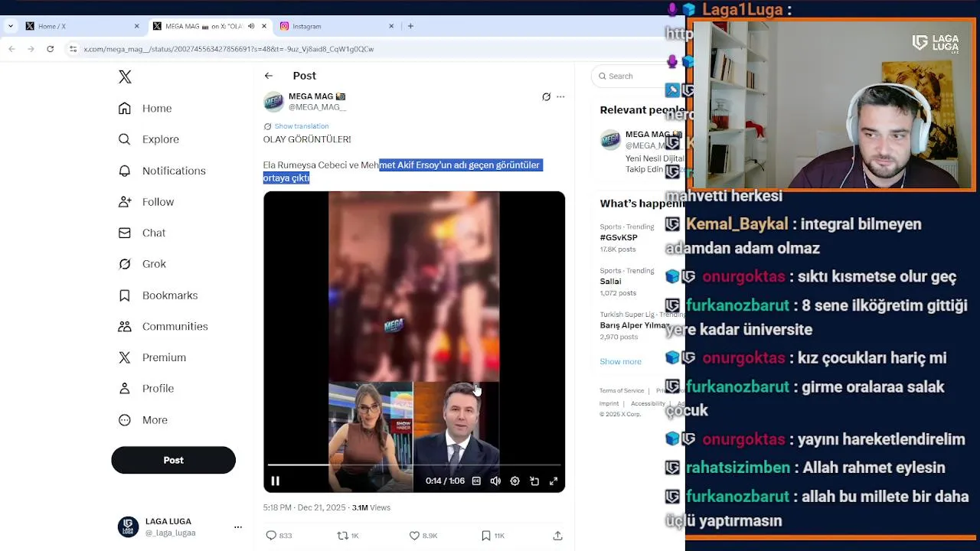Image resolution: width=980 pixels, height=551 pixels.
Task: Close the Instagram tab
Action: 391,26
